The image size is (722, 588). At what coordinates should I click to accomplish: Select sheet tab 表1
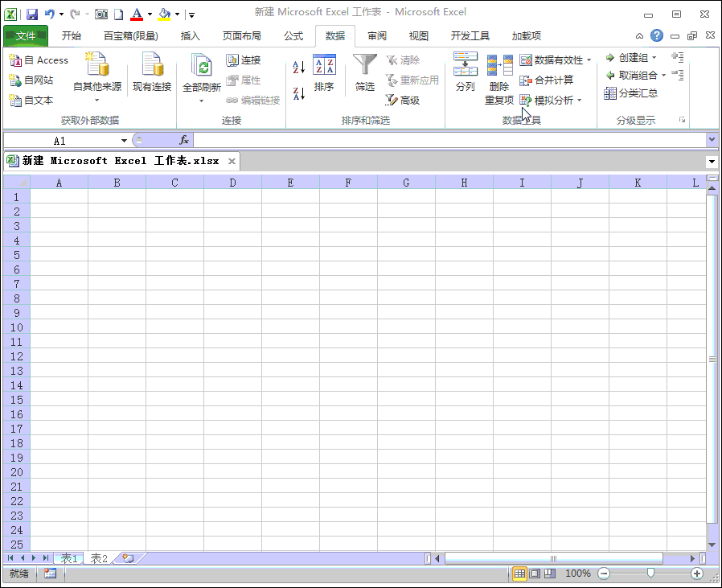[69, 558]
